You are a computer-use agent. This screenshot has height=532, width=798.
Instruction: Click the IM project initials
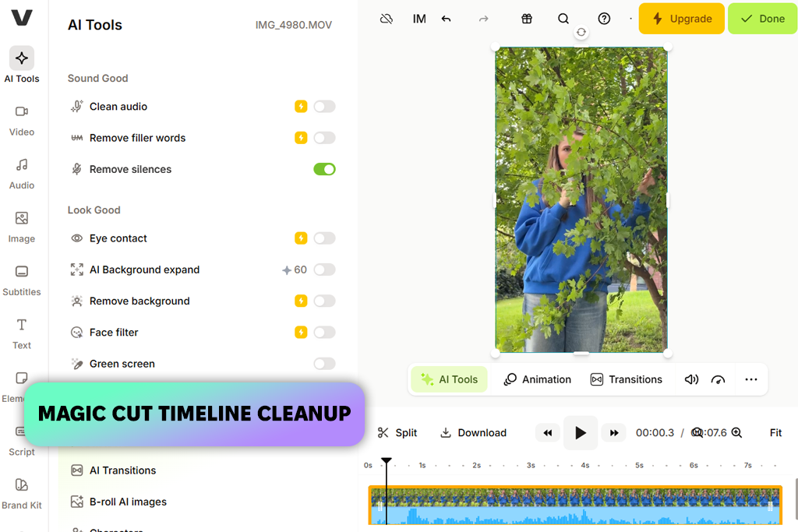[419, 19]
